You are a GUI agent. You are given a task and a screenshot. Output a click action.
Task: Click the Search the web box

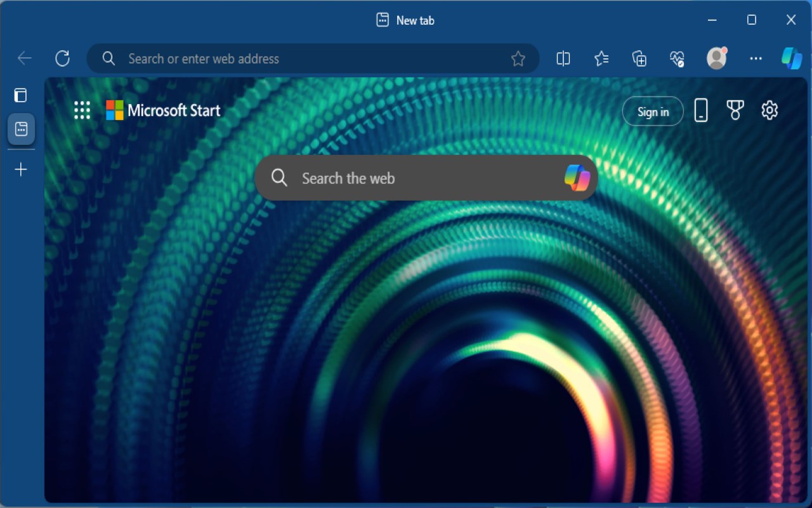pos(426,178)
